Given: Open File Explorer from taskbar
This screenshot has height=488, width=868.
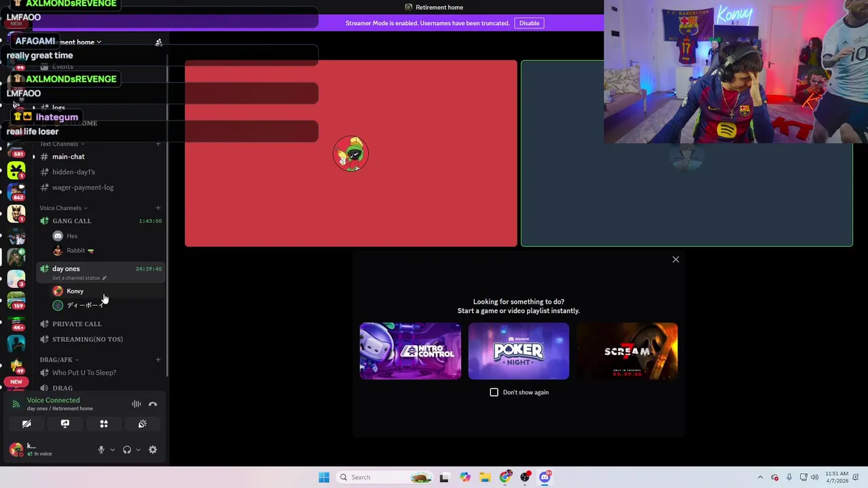Looking at the screenshot, I should click(x=485, y=477).
